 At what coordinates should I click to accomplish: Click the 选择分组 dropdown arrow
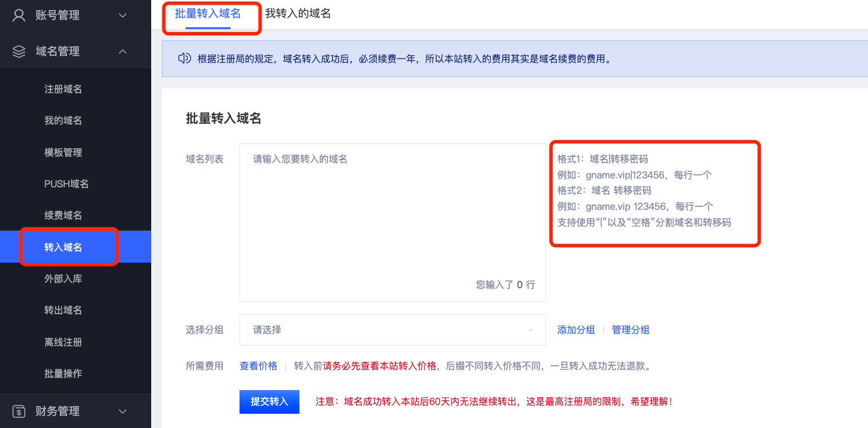coord(530,330)
